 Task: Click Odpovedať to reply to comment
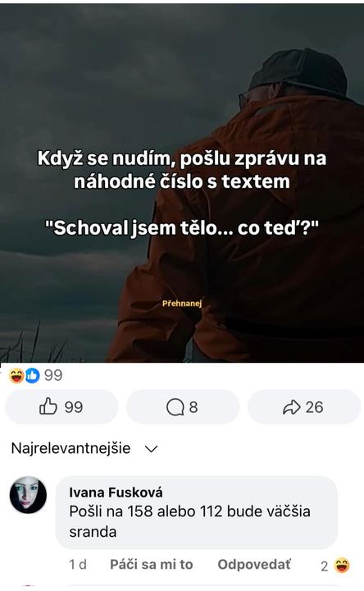tap(254, 564)
